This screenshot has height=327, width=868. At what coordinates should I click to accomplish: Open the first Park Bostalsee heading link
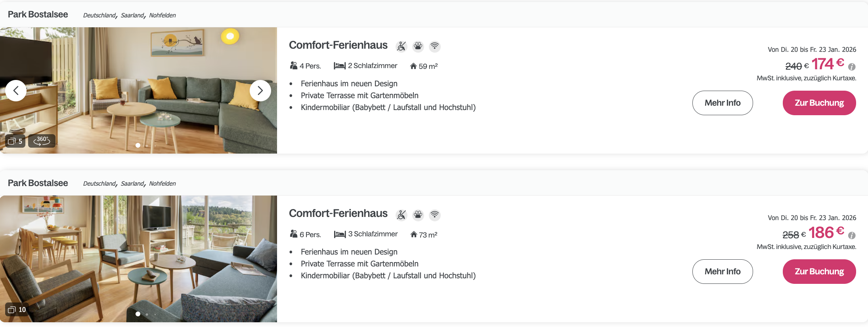coord(38,15)
